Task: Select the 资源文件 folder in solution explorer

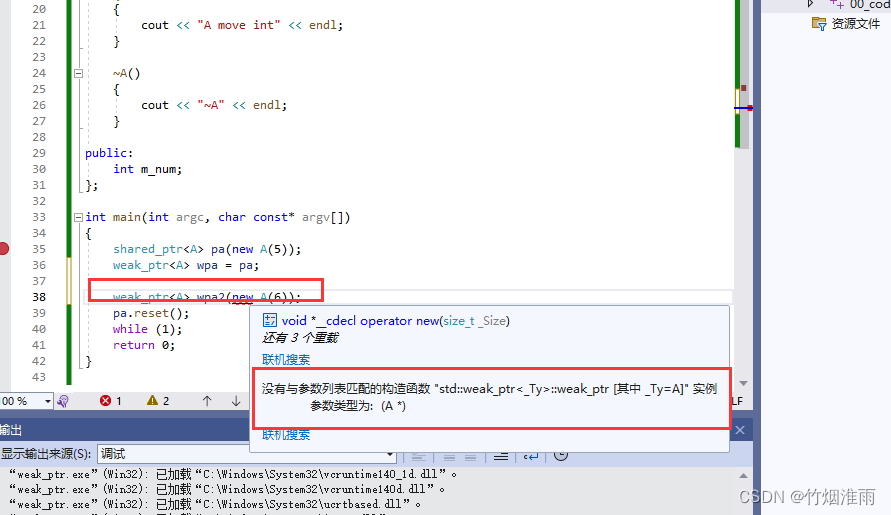Action: 846,23
